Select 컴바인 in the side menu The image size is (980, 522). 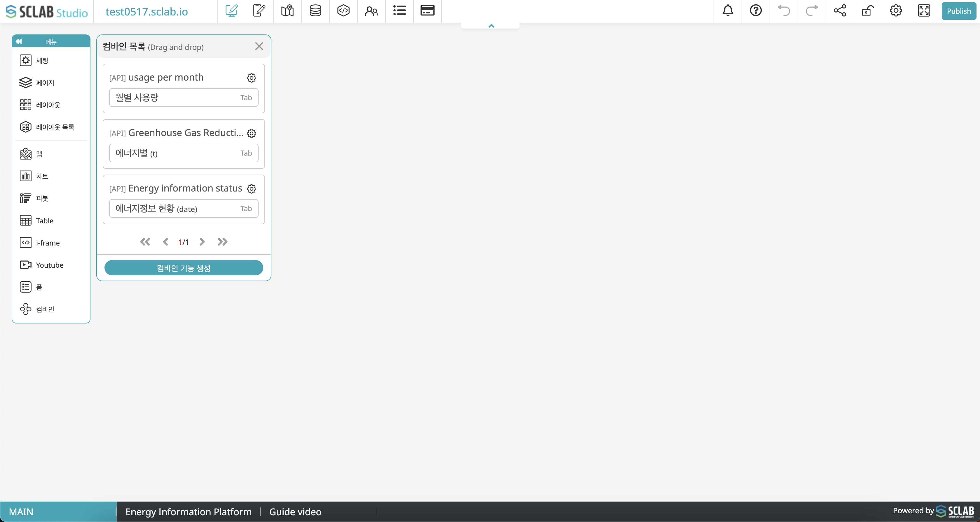point(51,309)
